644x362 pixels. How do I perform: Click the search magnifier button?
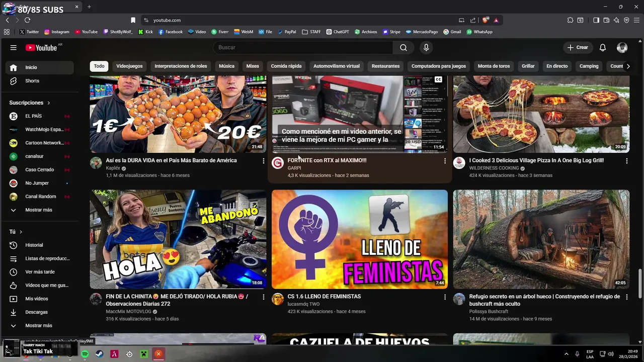(x=404, y=47)
